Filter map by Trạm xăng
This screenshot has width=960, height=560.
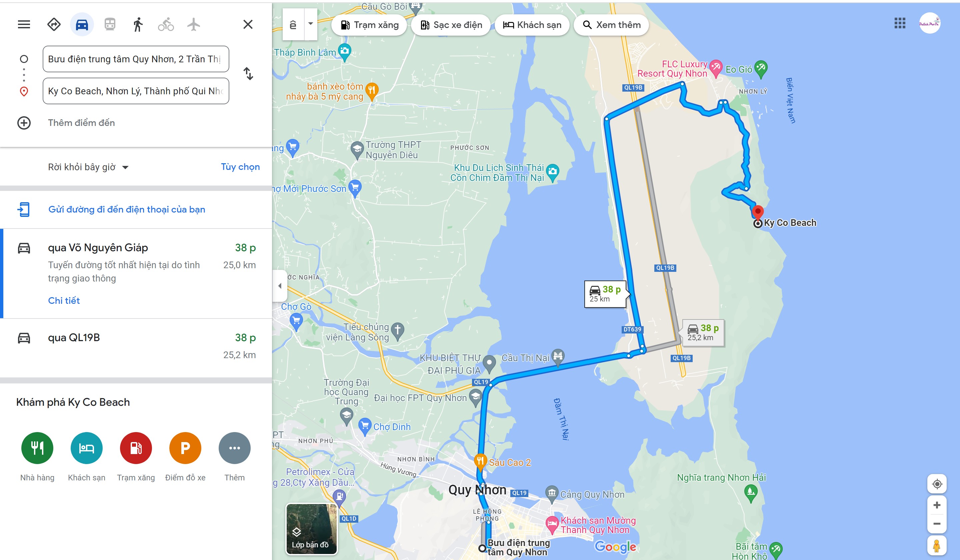[x=369, y=25]
